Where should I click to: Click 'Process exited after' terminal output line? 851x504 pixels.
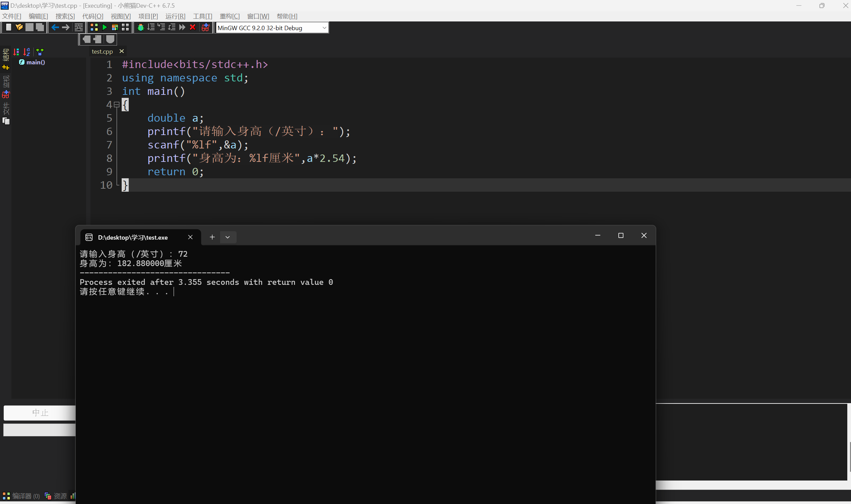coord(206,282)
